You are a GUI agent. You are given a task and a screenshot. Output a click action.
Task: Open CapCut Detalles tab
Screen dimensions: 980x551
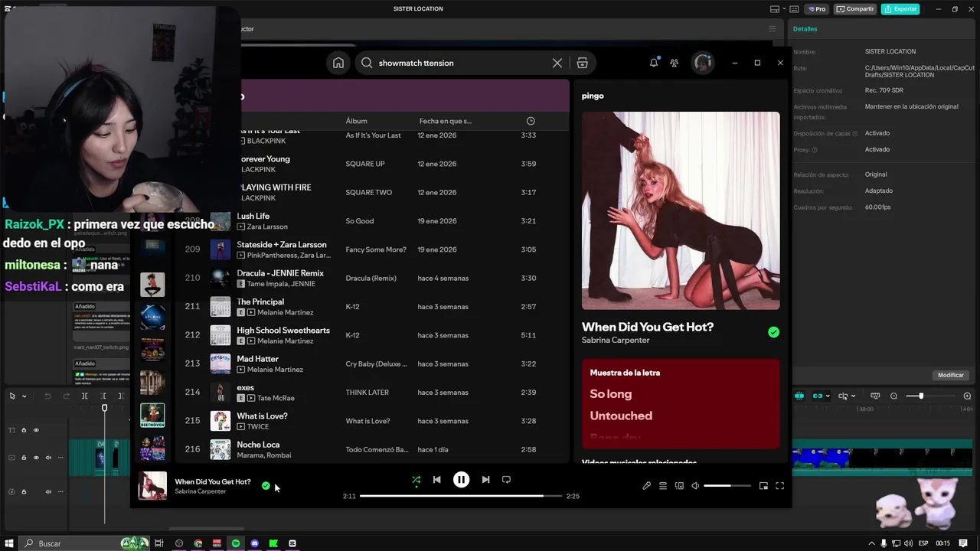click(x=805, y=29)
